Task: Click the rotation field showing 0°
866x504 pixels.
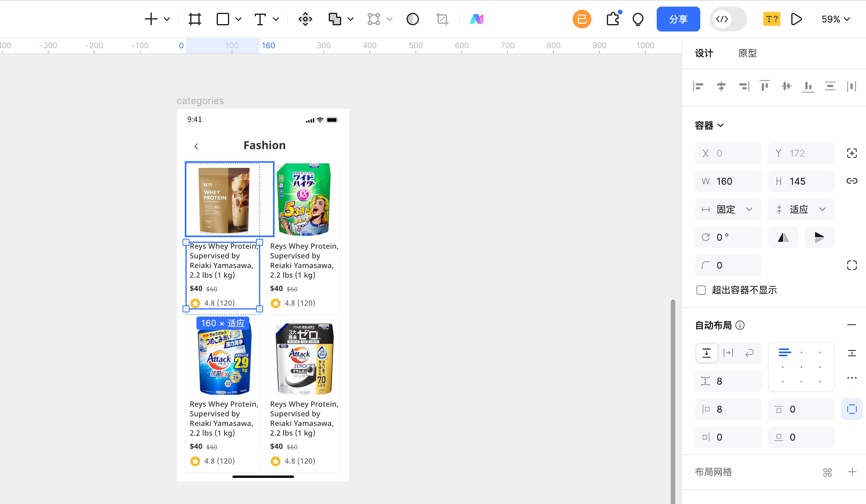Action: [728, 237]
